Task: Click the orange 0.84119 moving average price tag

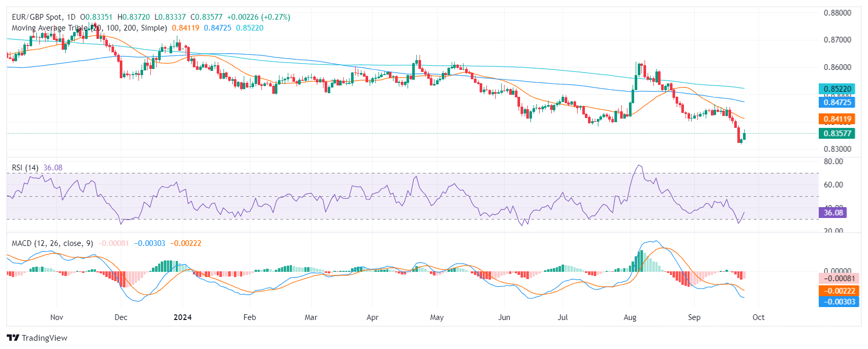Action: coord(837,119)
